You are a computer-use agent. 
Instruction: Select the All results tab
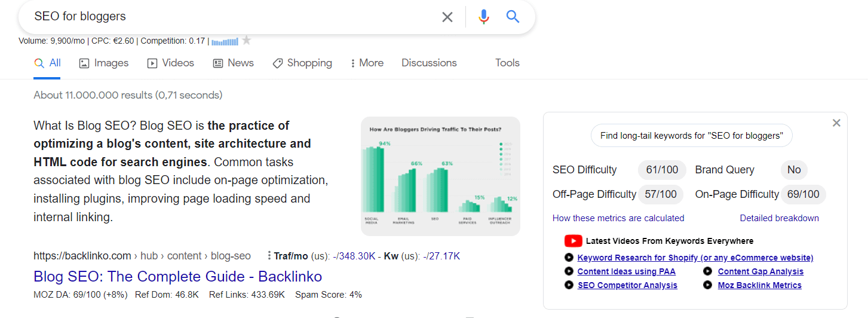tap(47, 63)
